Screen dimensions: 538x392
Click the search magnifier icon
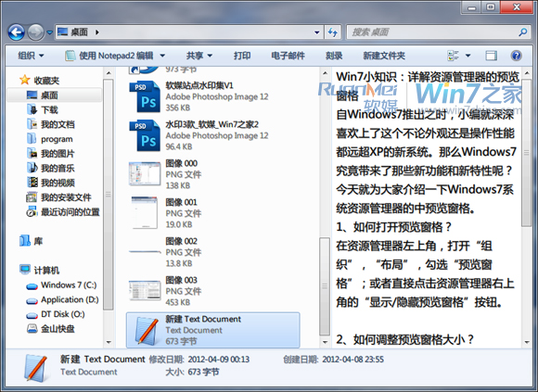[x=522, y=32]
